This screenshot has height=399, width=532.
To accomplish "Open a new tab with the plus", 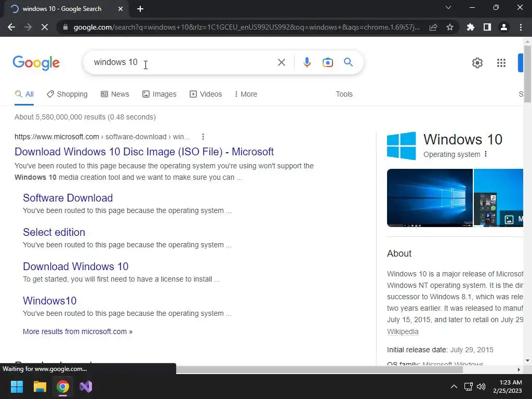I will click(140, 9).
